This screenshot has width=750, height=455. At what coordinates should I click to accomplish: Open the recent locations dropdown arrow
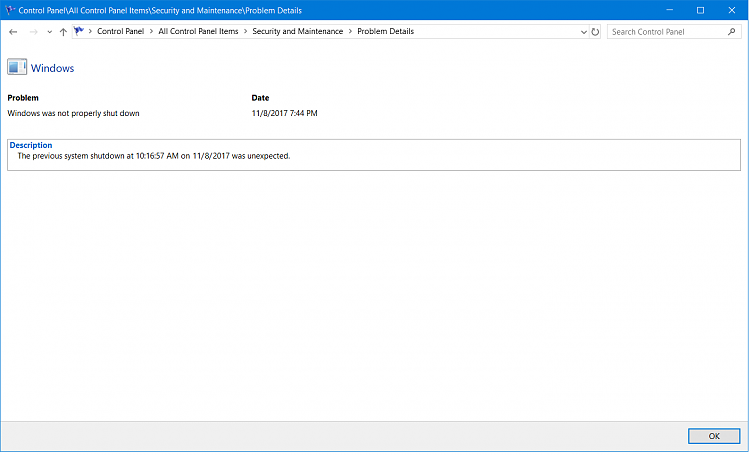point(49,32)
